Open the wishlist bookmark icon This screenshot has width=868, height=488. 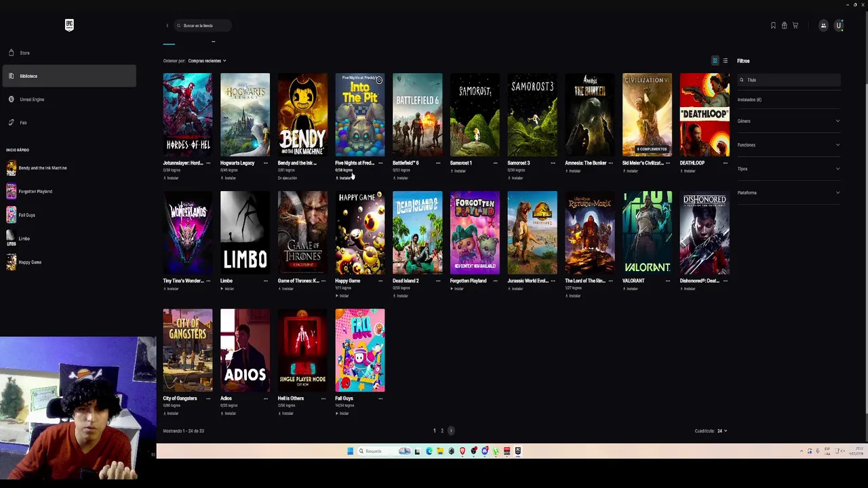(x=773, y=26)
